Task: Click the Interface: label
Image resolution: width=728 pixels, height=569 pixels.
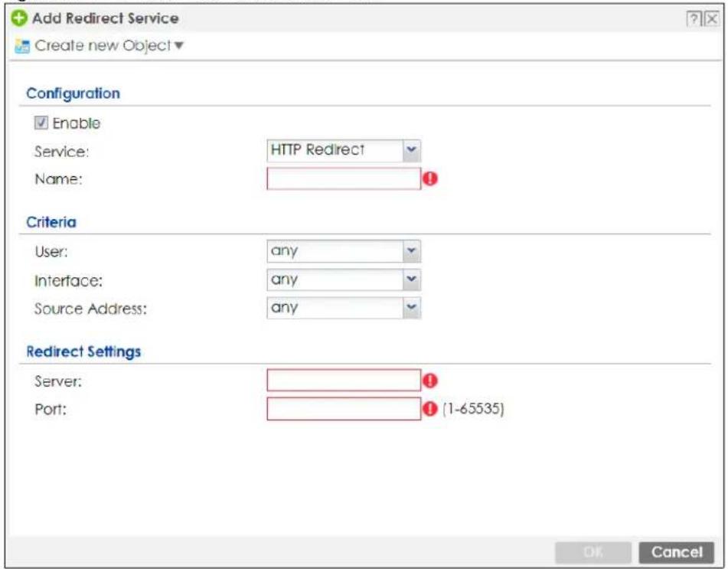Action: click(x=68, y=280)
